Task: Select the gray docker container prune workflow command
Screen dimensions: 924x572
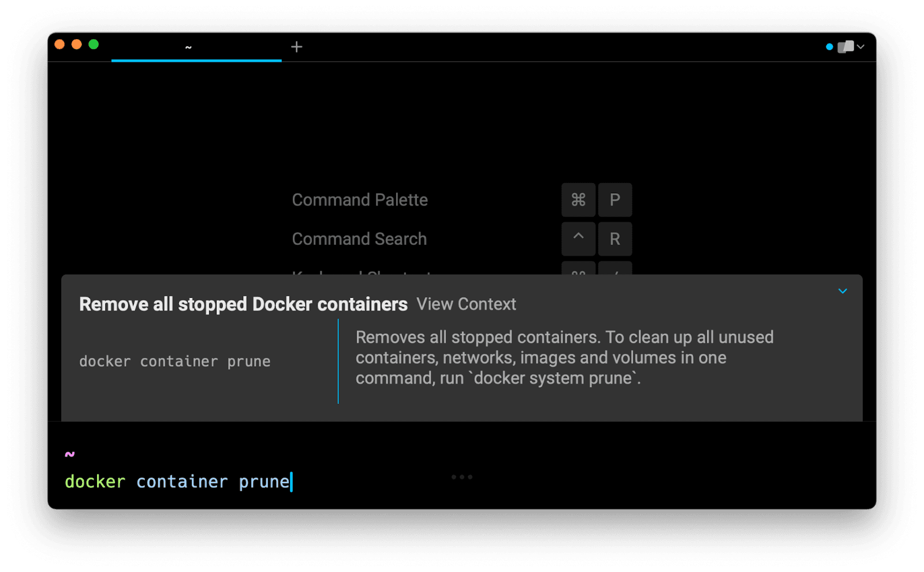Action: coord(174,362)
